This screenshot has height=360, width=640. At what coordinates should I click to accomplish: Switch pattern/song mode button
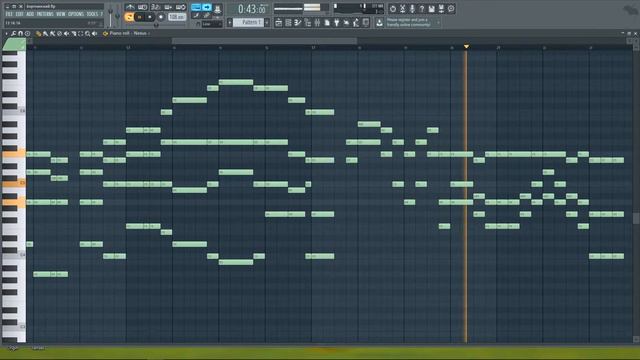coord(129,17)
